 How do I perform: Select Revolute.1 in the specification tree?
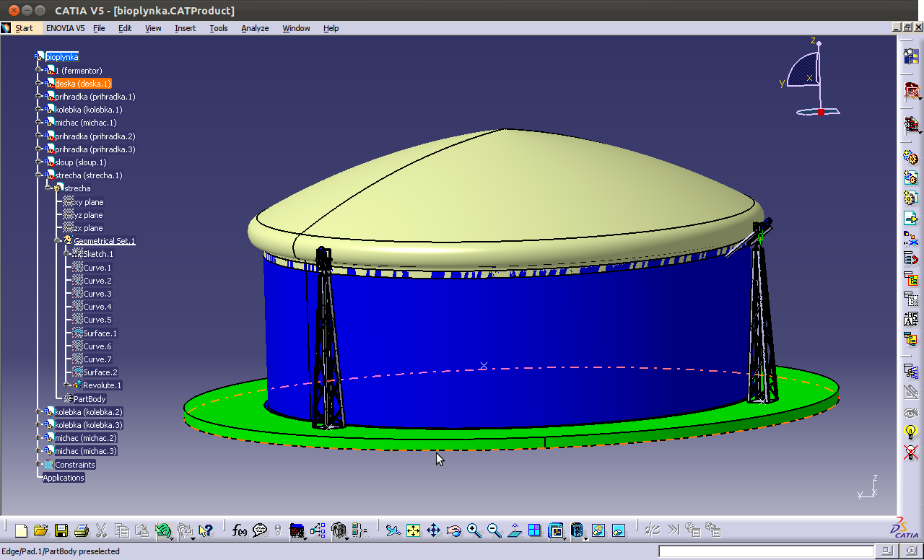[102, 385]
